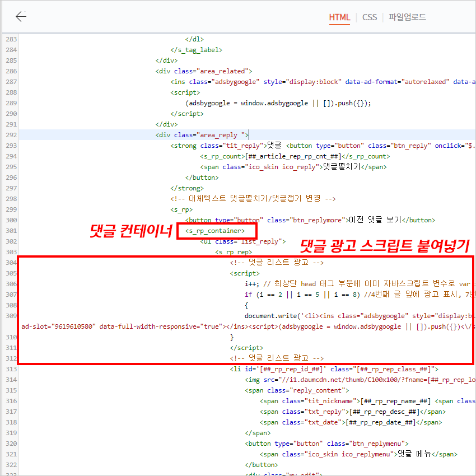Click line number 322 in the gutter
The image size is (476, 476).
coord(11,465)
